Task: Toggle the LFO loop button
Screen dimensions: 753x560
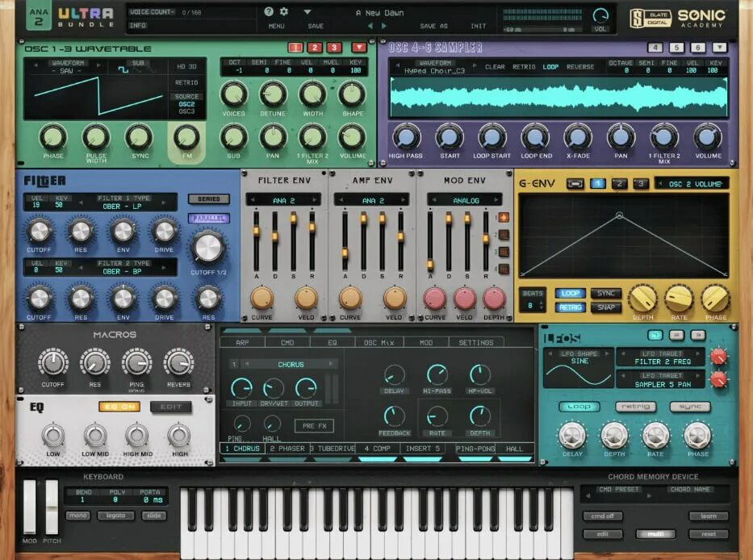Action: pyautogui.click(x=579, y=407)
